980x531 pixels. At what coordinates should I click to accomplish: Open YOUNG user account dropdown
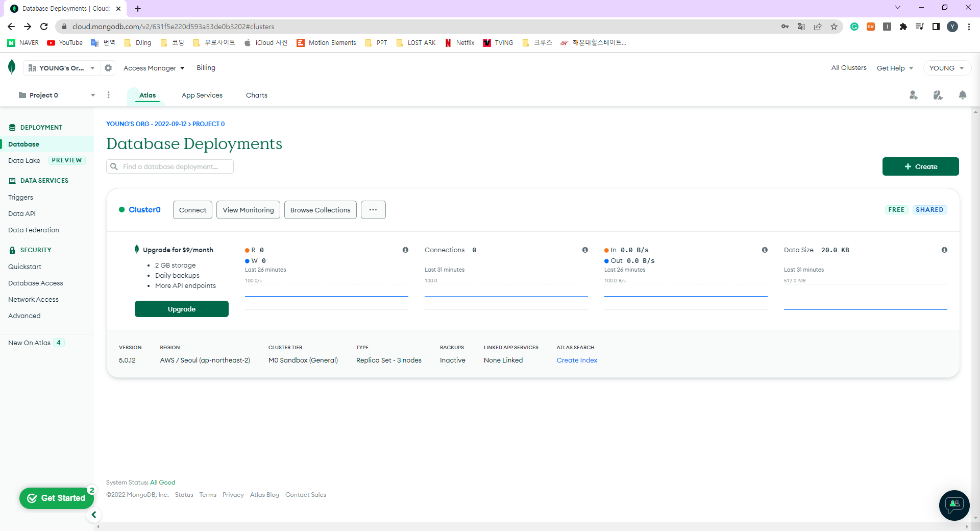[947, 68]
